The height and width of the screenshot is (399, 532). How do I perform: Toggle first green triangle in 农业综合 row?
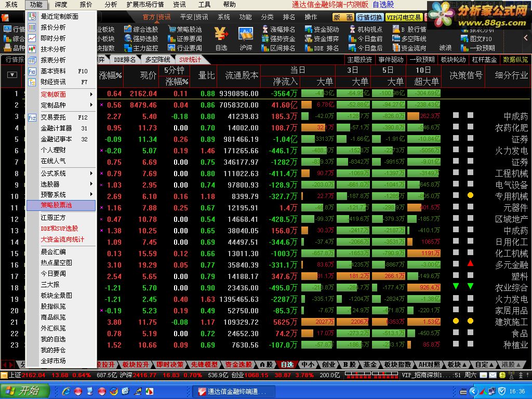pos(456,286)
